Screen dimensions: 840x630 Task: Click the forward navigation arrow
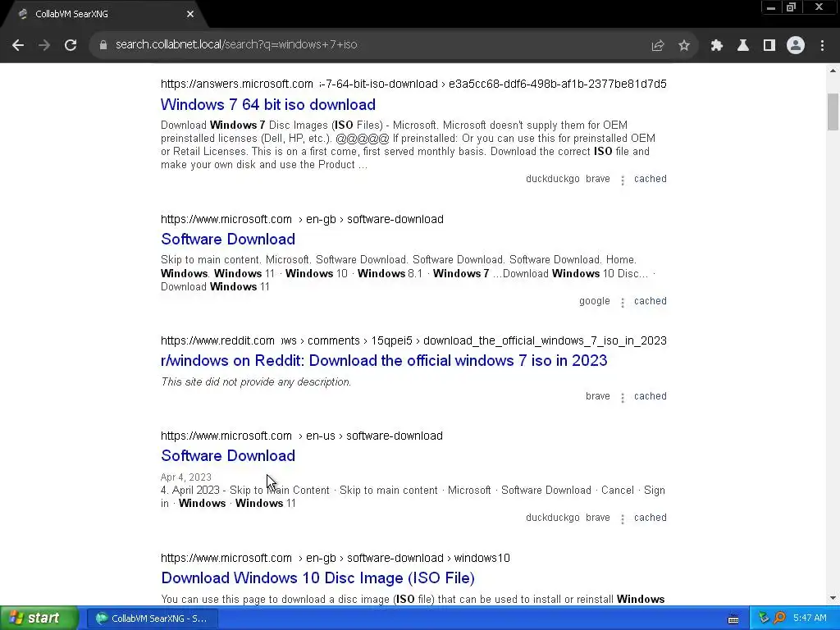[44, 45]
